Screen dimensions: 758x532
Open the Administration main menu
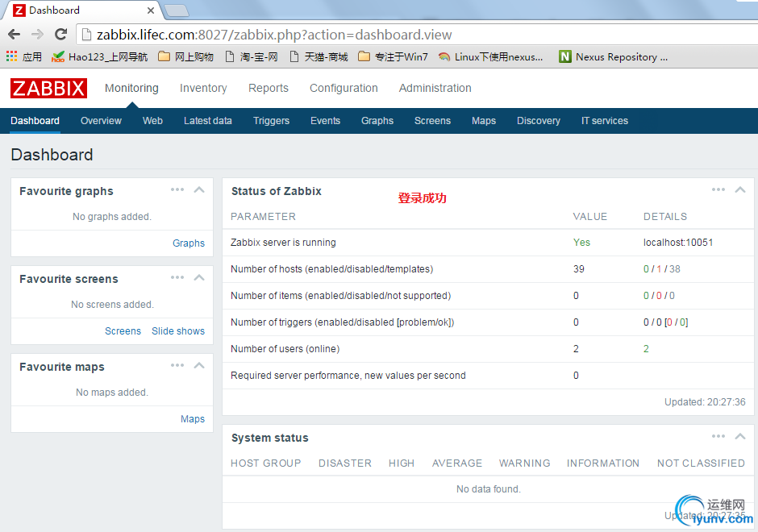coord(435,88)
